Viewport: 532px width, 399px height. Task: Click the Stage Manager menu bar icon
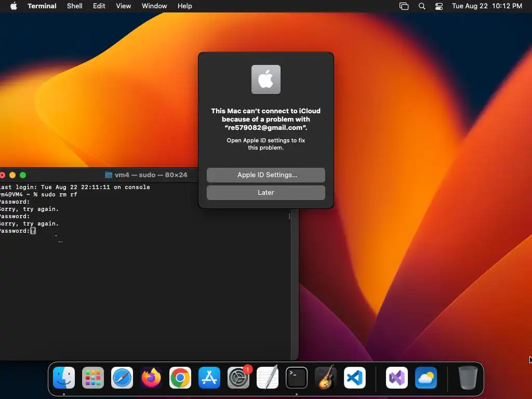[404, 6]
